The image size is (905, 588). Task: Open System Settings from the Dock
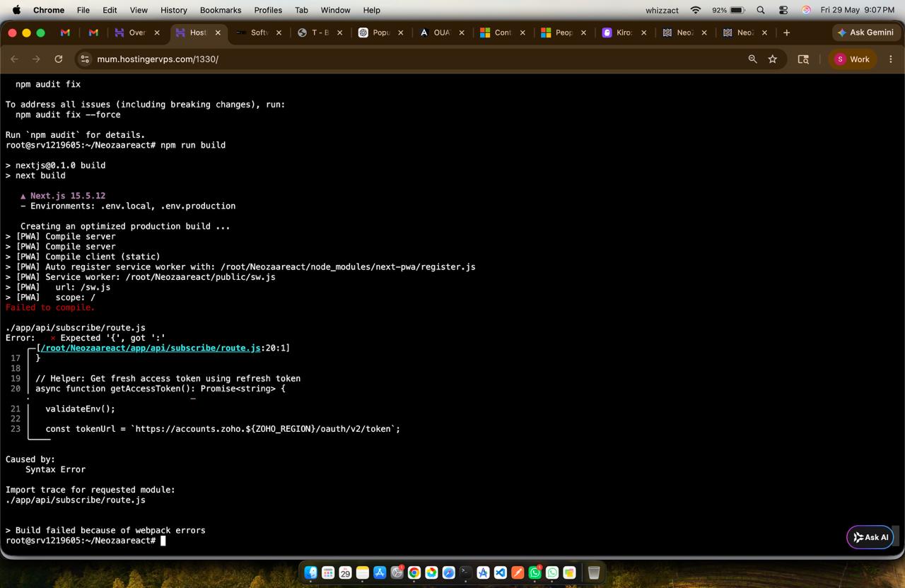tap(397, 572)
